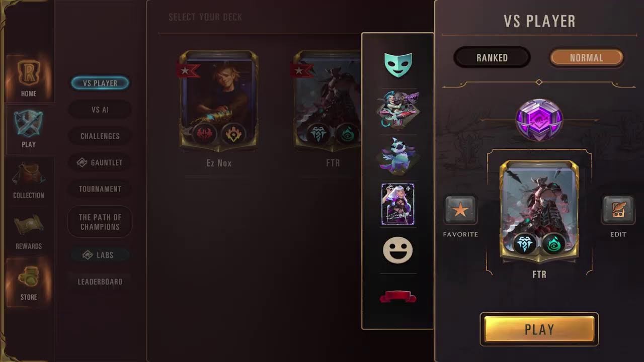644x362 pixels.
Task: Select VS AI mode
Action: [x=100, y=110]
